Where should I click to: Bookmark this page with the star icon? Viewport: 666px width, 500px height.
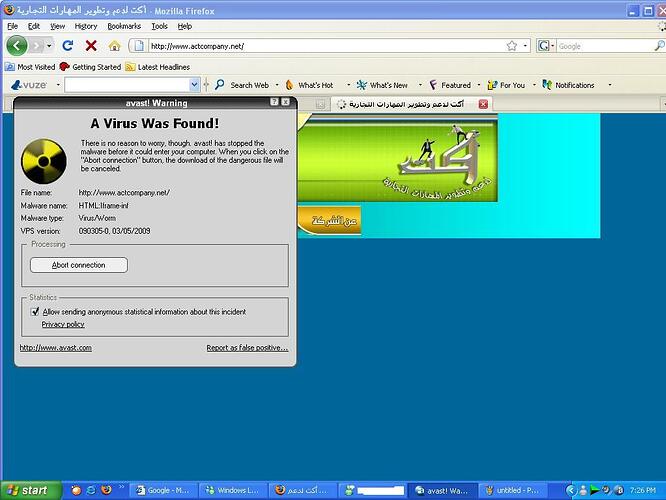point(511,46)
